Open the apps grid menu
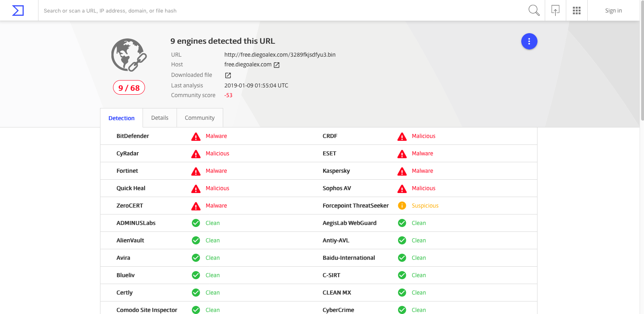The height and width of the screenshot is (314, 644). [x=577, y=11]
